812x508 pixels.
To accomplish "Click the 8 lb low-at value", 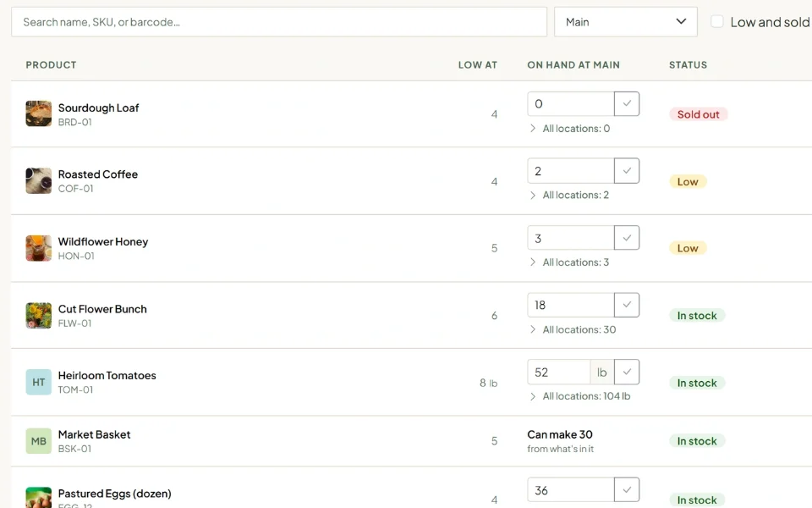I will pyautogui.click(x=488, y=383).
